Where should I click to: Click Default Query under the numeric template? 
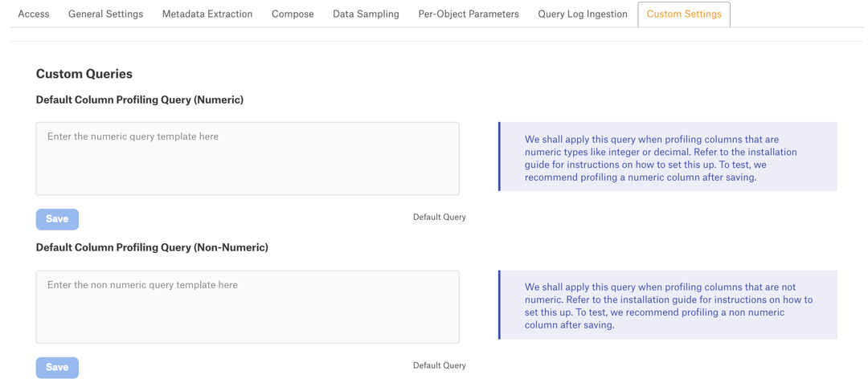click(439, 218)
